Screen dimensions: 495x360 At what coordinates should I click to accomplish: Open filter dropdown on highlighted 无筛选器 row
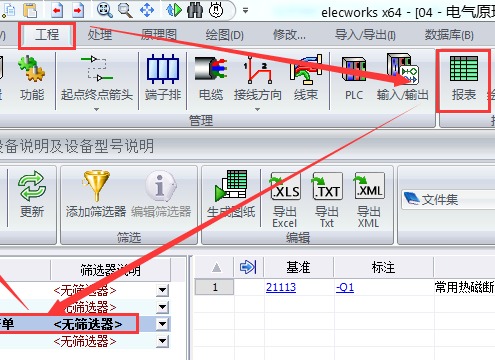(x=162, y=324)
